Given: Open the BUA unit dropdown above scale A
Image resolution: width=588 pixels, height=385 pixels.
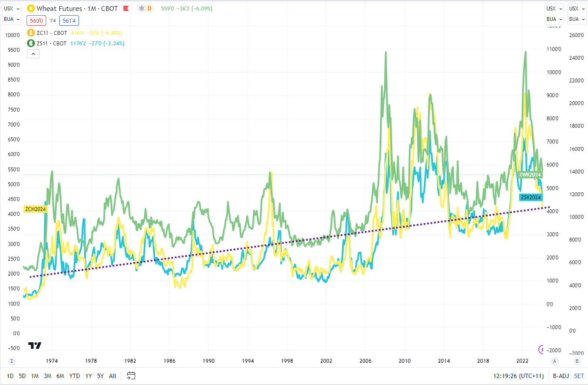Looking at the screenshot, I should point(554,19).
